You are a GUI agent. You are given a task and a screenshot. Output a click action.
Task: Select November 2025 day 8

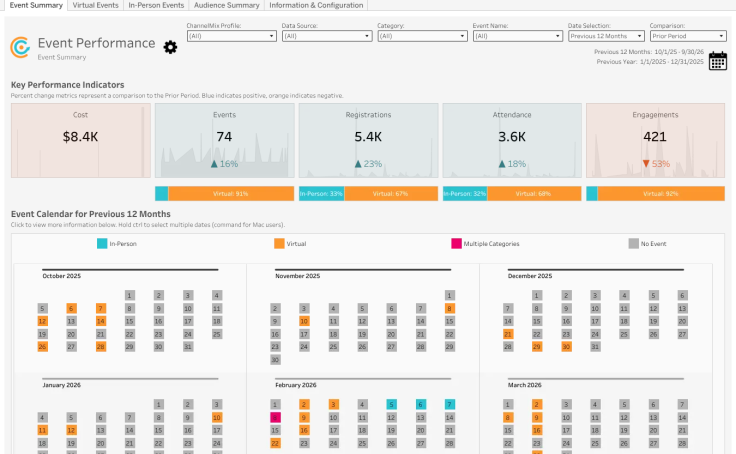coord(449,308)
